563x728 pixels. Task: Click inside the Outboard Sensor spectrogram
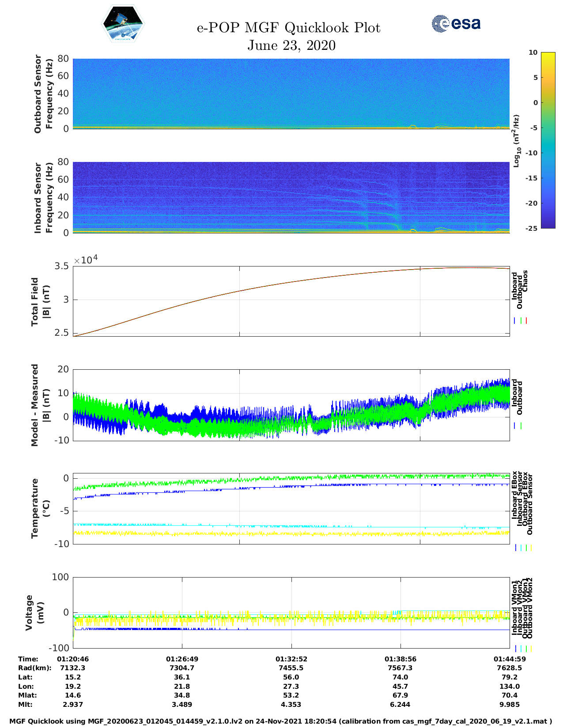[291, 94]
